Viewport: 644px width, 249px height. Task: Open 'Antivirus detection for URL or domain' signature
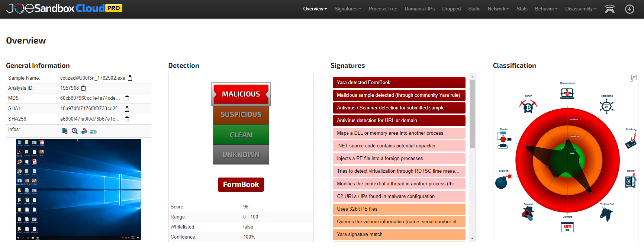tap(399, 121)
